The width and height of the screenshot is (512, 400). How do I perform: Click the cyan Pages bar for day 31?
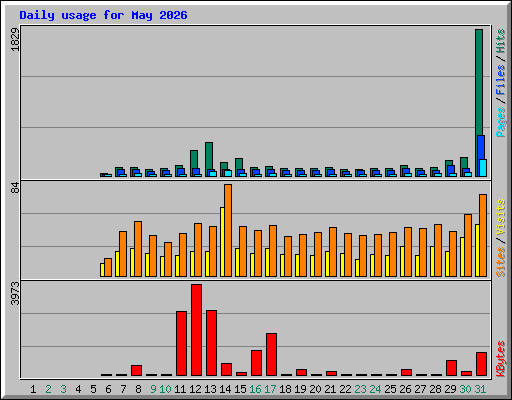coord(483,168)
